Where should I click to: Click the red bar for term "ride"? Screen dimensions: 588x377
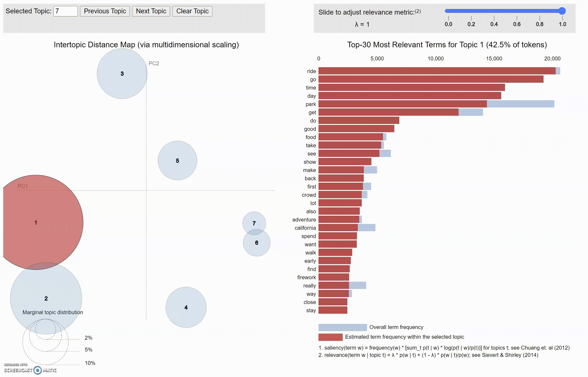point(437,71)
